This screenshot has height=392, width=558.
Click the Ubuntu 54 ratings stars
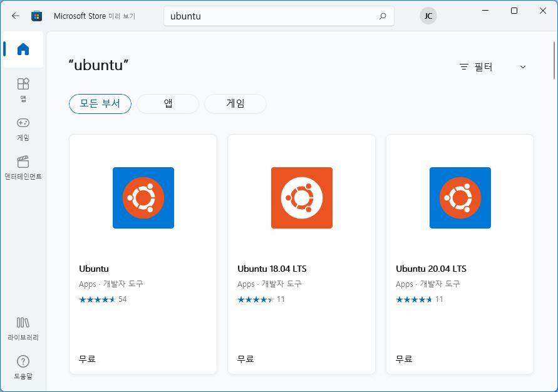click(98, 299)
